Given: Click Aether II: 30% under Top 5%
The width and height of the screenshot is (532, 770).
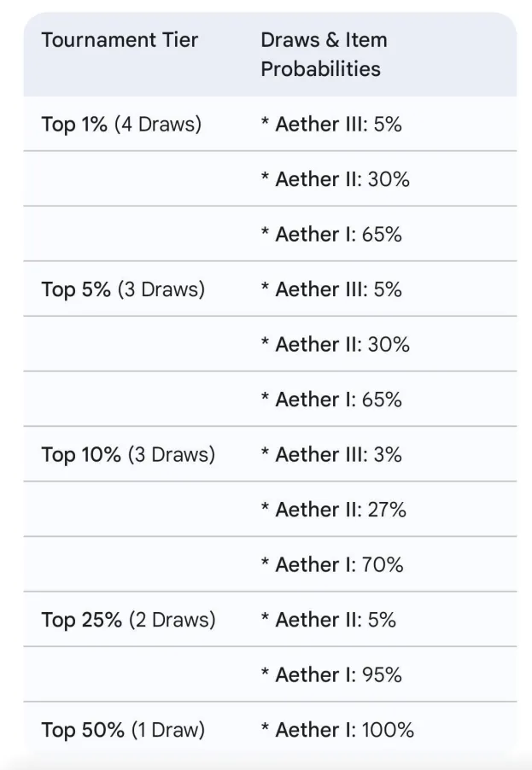Looking at the screenshot, I should tap(335, 344).
